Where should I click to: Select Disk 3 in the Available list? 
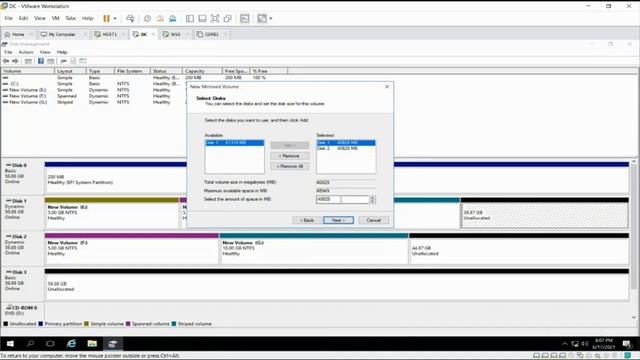pos(234,143)
